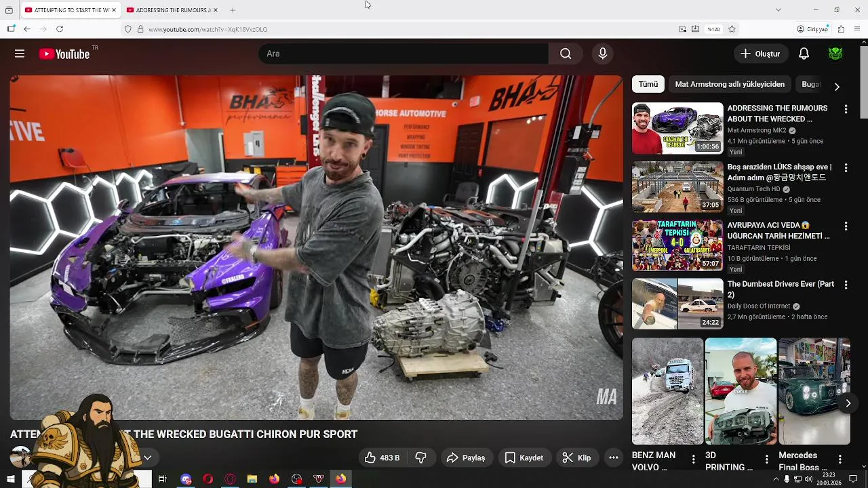
Task: Click the Giriş yap sign-in button
Action: point(812,29)
